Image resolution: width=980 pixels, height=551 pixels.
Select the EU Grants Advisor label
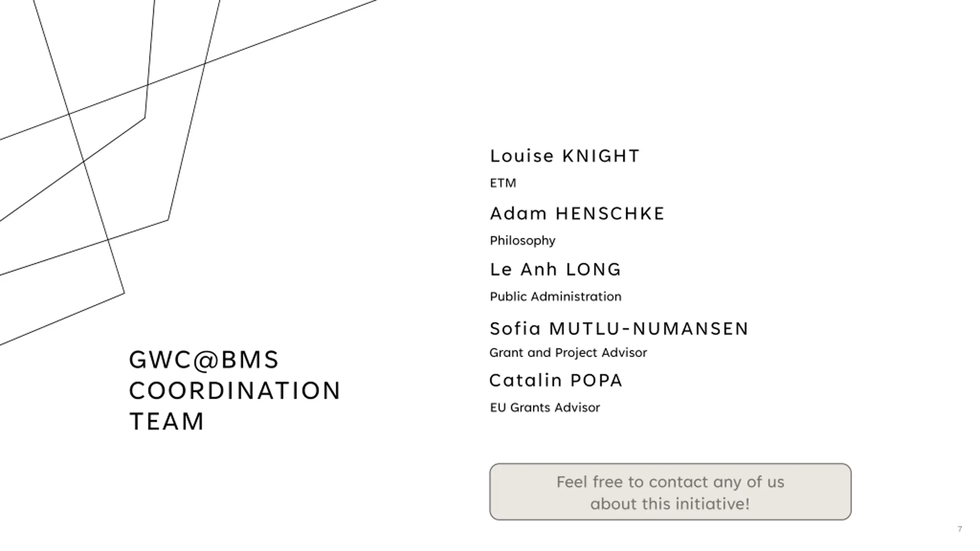545,408
